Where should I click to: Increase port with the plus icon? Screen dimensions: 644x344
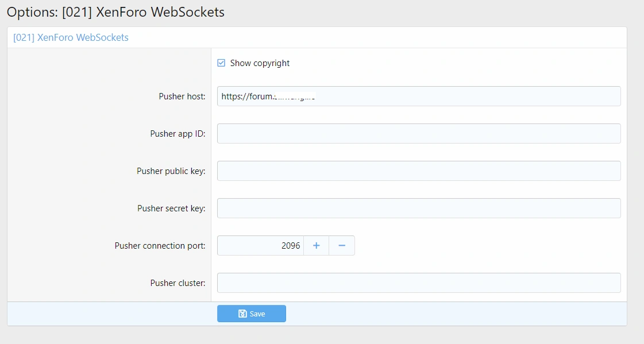[x=316, y=246]
